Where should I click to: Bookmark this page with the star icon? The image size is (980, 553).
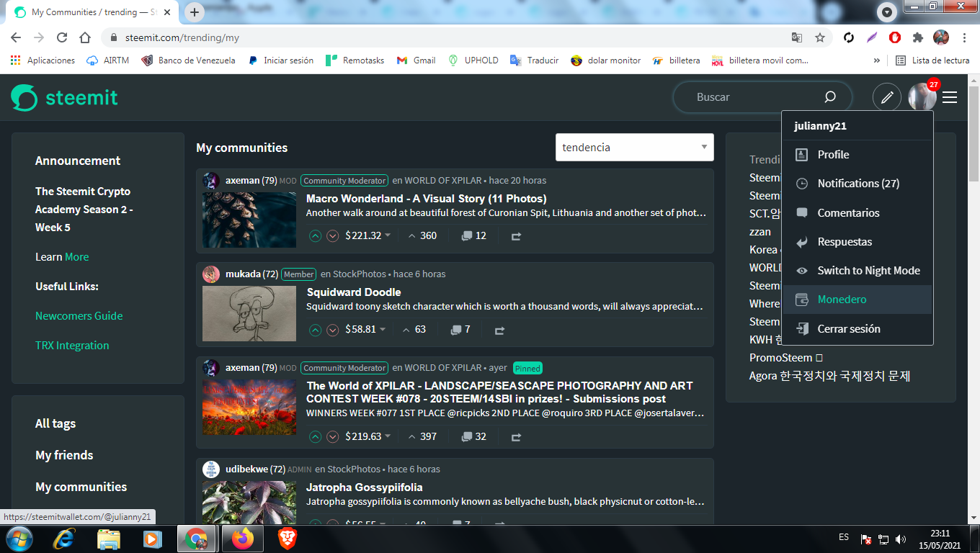pyautogui.click(x=820, y=37)
